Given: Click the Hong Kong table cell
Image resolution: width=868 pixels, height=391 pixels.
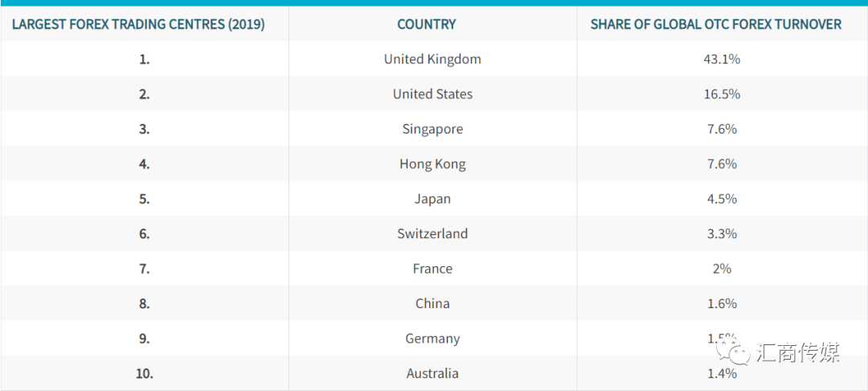Looking at the screenshot, I should [433, 164].
